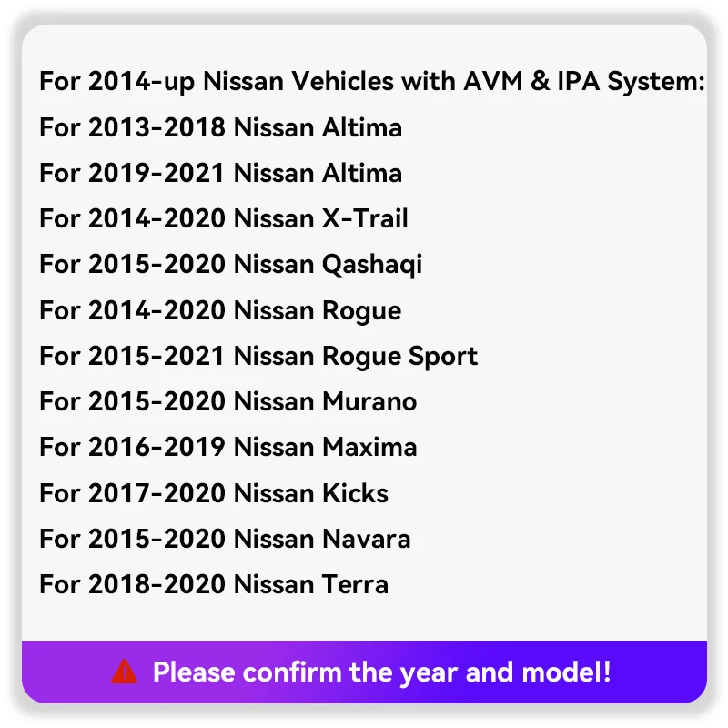Select the 2019-2021 Nissan Altima line
This screenshot has height=728, width=728.
[220, 173]
